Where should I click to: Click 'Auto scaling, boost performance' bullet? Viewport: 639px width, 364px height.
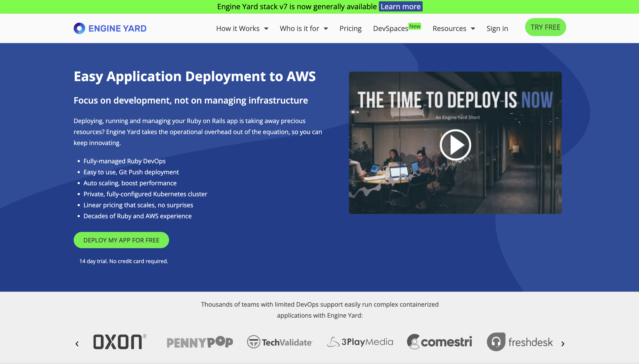[x=130, y=183]
